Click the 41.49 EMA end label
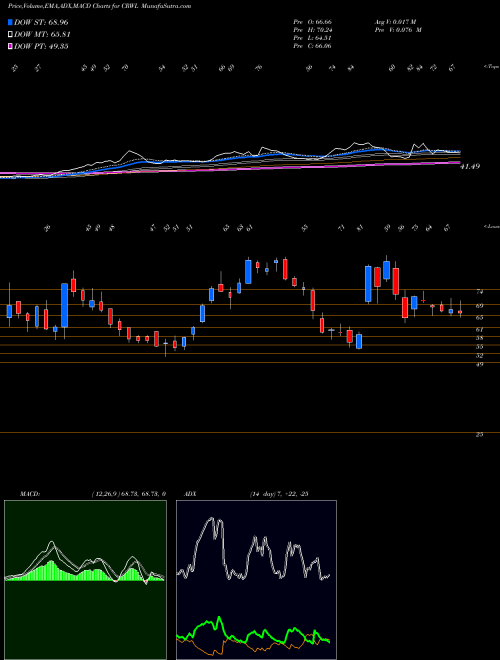This screenshot has height=660, width=500. pos(470,167)
